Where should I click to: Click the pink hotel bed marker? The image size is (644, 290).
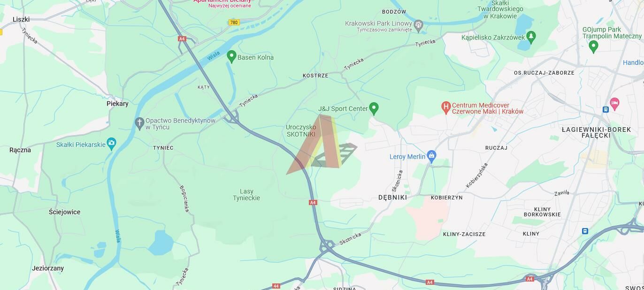click(614, 102)
